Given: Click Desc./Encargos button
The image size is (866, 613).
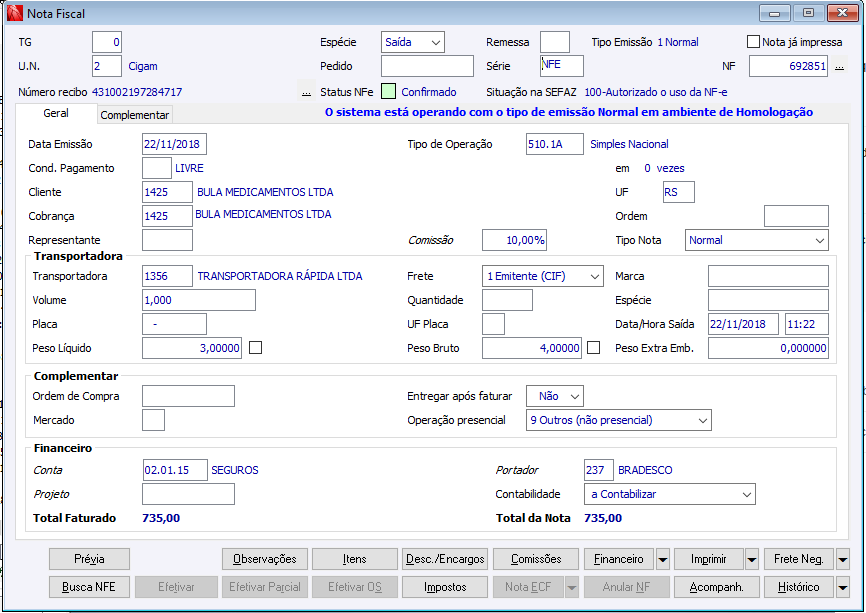Looking at the screenshot, I should click(x=445, y=559).
